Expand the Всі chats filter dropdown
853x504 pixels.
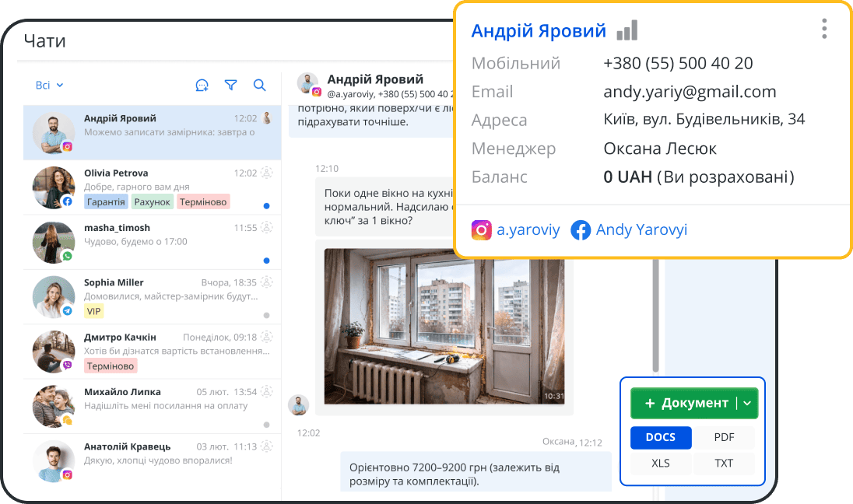click(x=50, y=86)
